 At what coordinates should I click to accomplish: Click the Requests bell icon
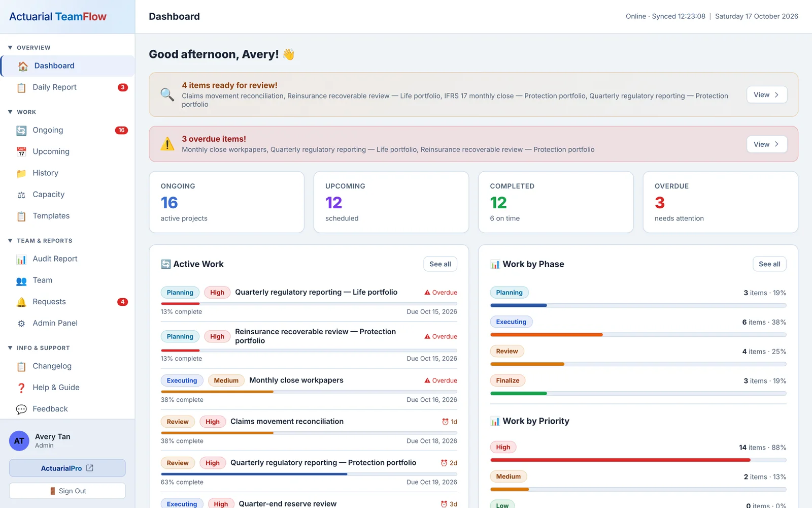point(21,302)
